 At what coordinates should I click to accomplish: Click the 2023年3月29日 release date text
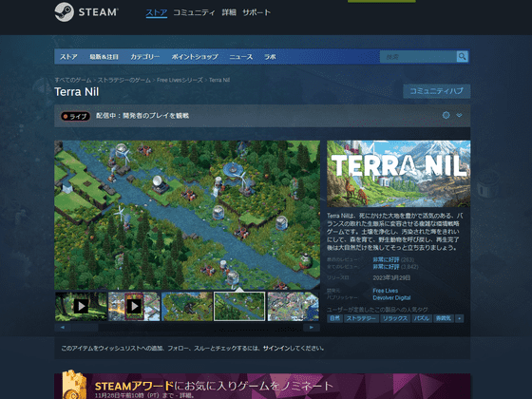(x=391, y=277)
